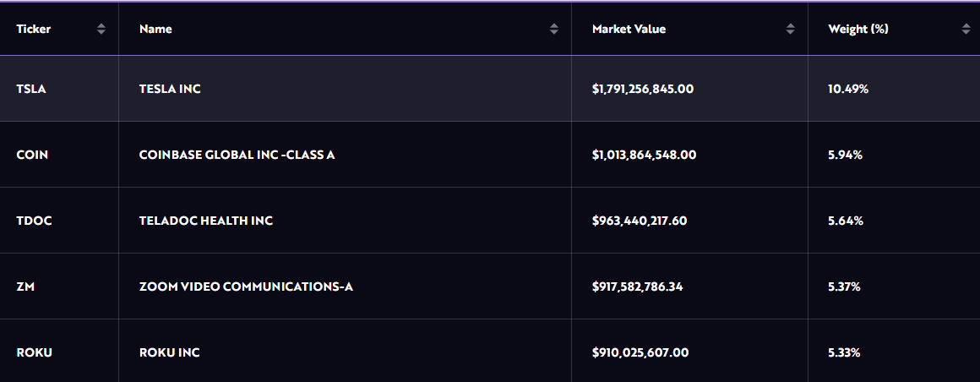Click the 5.64% weight value
980x382 pixels.
coord(846,221)
